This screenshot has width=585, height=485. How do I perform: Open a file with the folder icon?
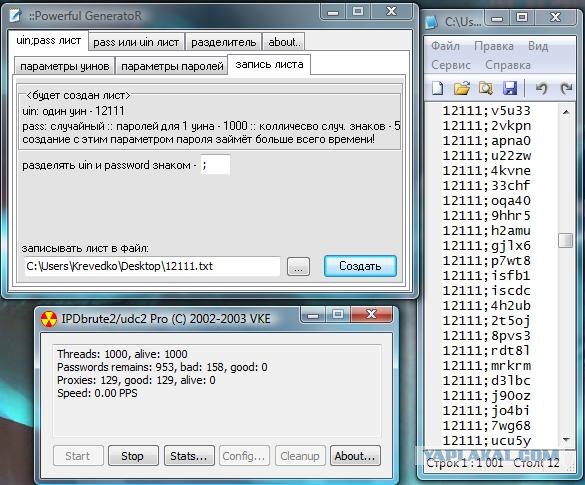pos(462,88)
